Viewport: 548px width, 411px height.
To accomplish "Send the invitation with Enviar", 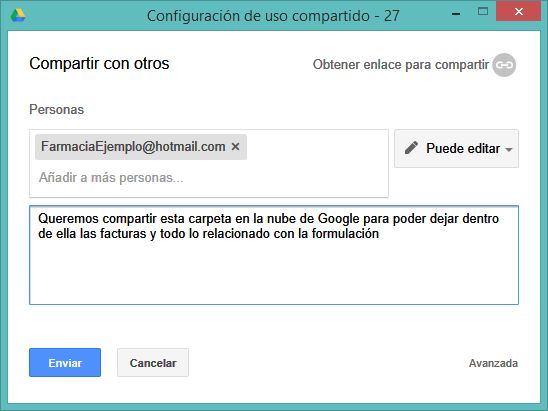I will point(65,362).
